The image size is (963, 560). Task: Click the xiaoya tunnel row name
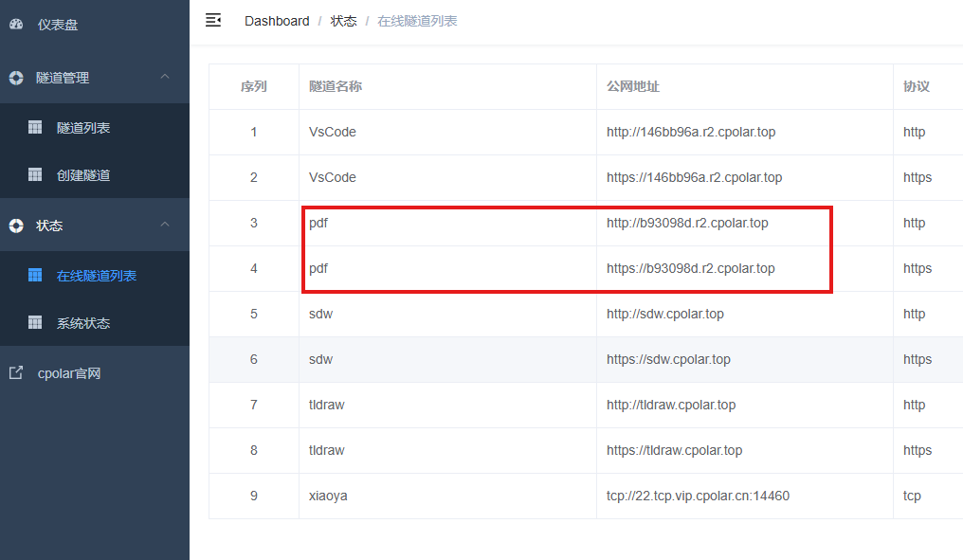coord(328,496)
